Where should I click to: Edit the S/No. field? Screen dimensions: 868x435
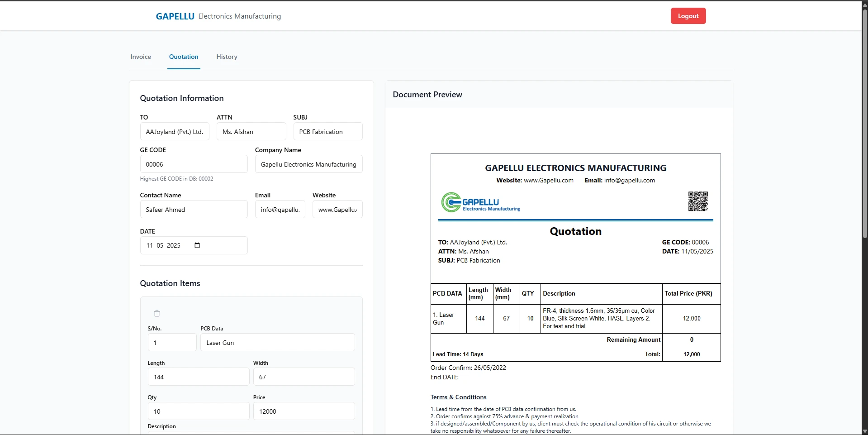(172, 343)
